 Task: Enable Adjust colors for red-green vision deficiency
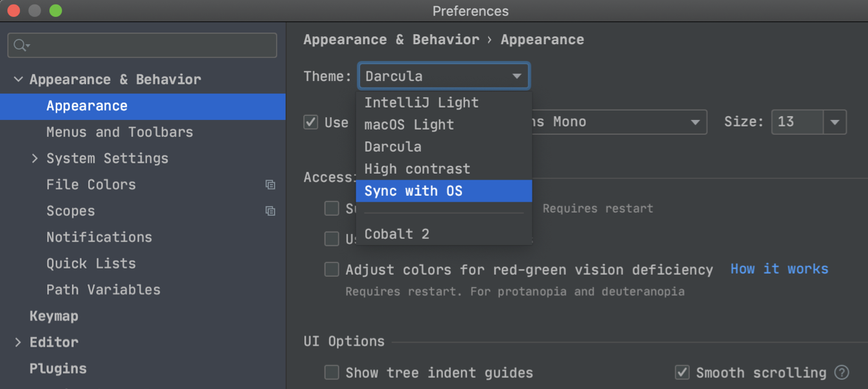pos(332,269)
